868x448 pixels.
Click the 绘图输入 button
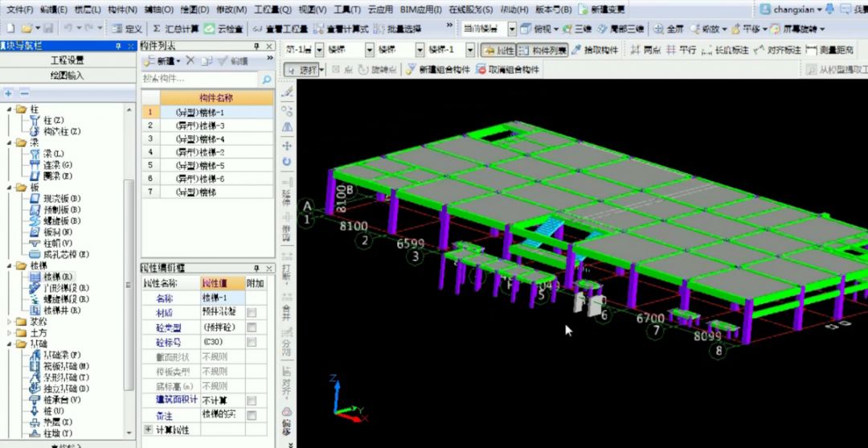[x=68, y=76]
